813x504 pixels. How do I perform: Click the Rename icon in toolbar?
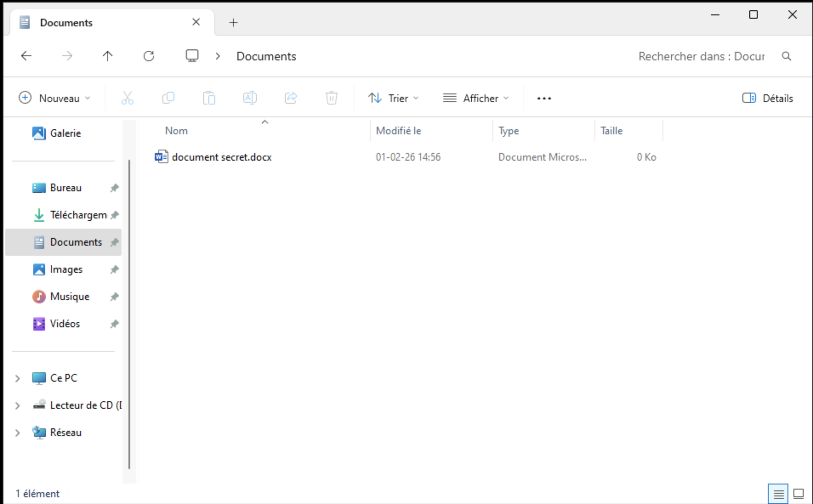click(250, 98)
